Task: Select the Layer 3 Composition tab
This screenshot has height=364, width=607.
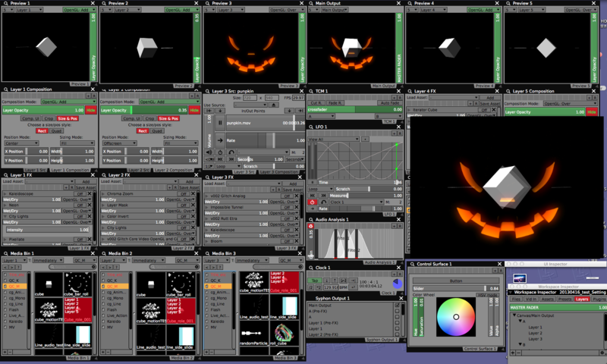Action: 278,171
